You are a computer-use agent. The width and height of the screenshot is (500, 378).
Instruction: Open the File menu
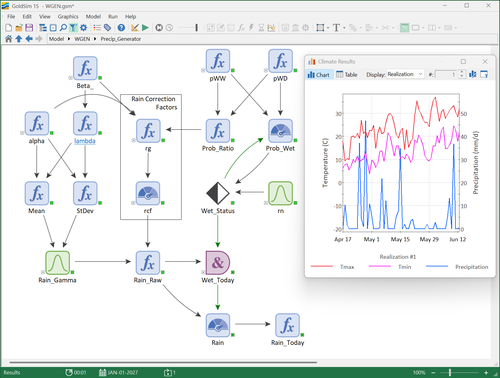(x=11, y=16)
